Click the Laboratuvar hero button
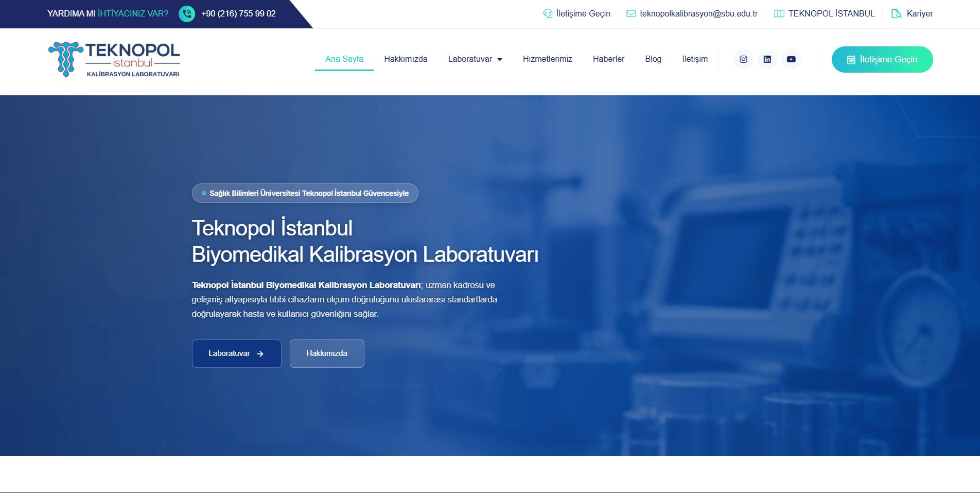Image resolution: width=980 pixels, height=493 pixels. [237, 353]
